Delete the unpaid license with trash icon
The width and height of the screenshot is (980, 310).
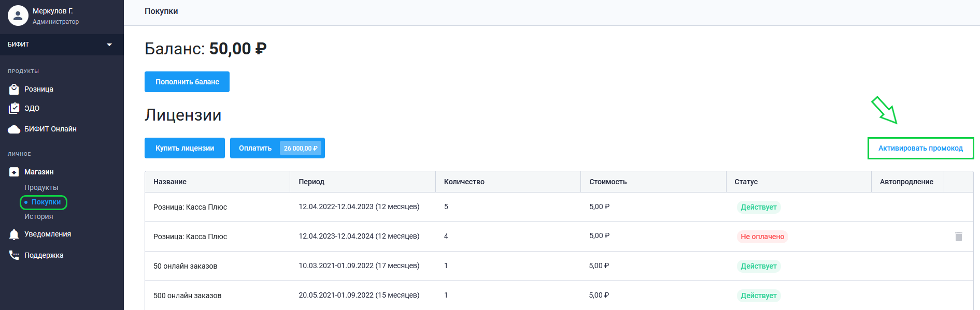click(x=958, y=237)
